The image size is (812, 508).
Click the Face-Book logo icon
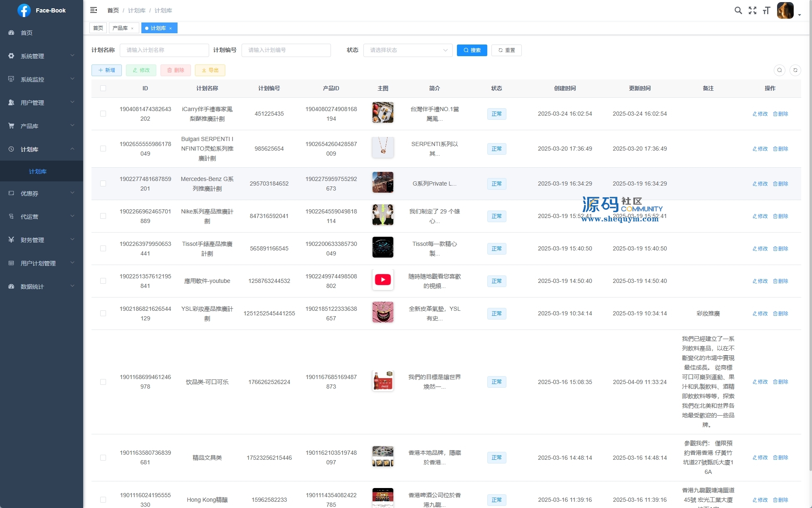(24, 10)
